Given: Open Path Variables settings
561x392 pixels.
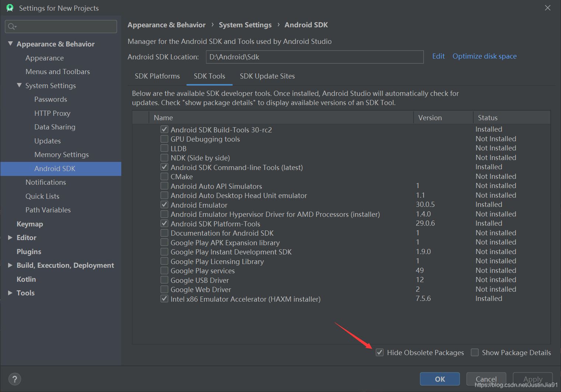Looking at the screenshot, I should [x=48, y=210].
